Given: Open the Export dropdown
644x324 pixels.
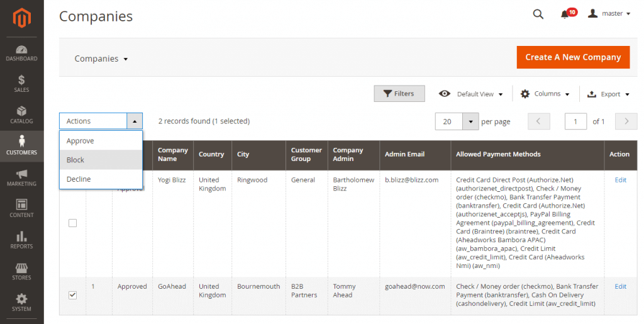Looking at the screenshot, I should [608, 94].
